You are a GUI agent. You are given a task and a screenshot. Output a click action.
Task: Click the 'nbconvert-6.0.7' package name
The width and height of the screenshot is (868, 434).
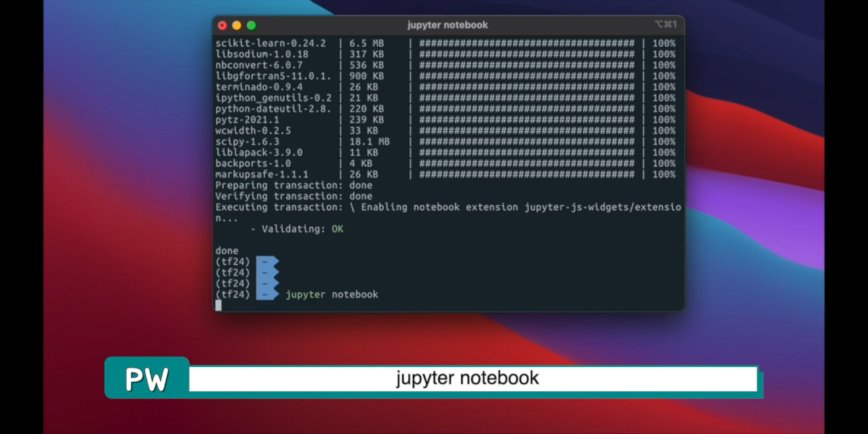(259, 65)
